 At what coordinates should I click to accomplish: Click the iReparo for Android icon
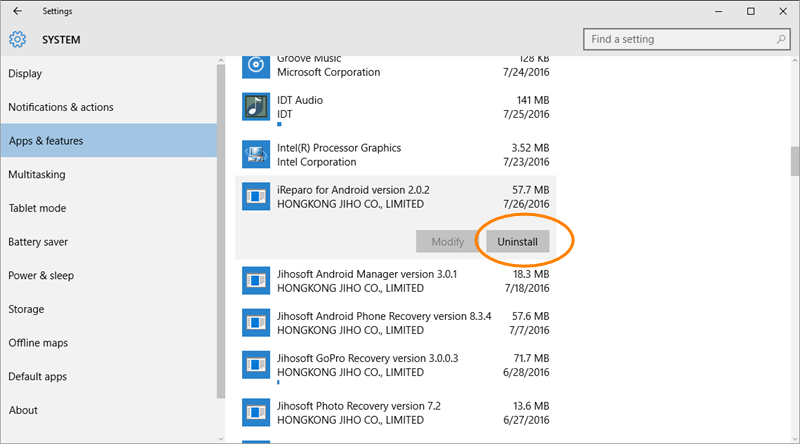tap(256, 196)
